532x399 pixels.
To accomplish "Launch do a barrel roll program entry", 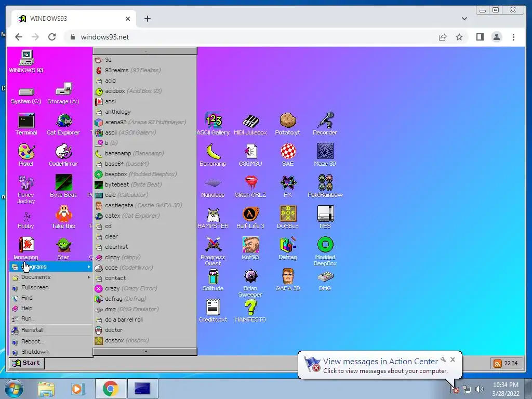I will point(145,320).
